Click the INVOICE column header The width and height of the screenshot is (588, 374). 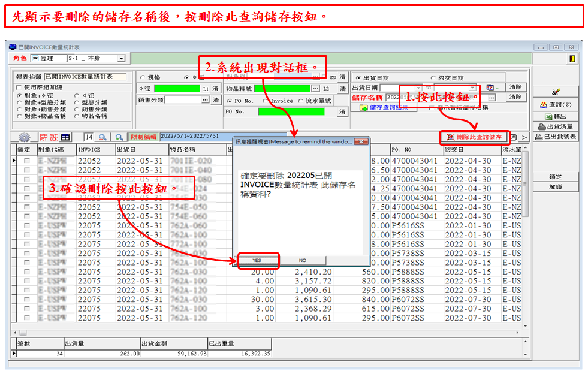tap(95, 149)
